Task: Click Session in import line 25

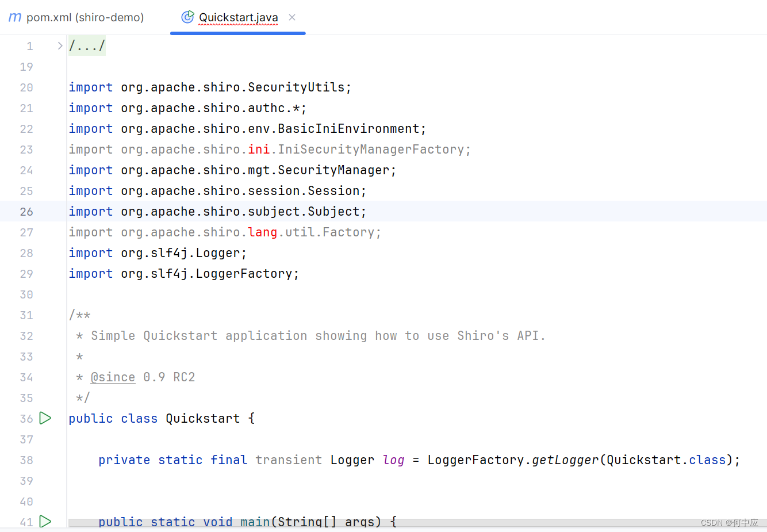Action: point(333,191)
